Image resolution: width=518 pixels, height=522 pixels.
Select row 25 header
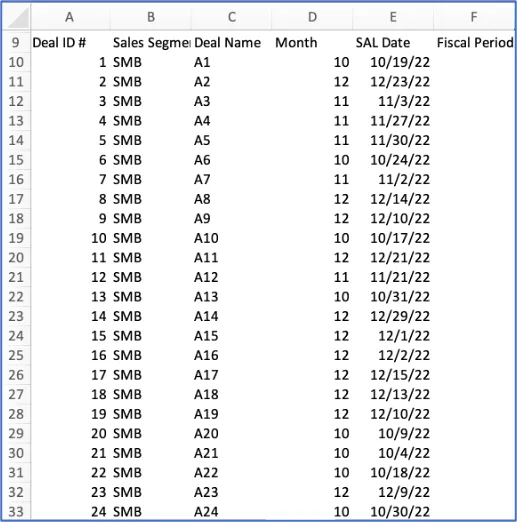16,355
